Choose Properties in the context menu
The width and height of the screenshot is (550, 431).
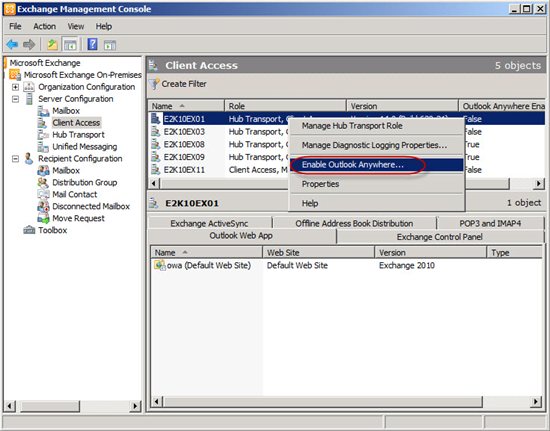[x=377, y=184]
